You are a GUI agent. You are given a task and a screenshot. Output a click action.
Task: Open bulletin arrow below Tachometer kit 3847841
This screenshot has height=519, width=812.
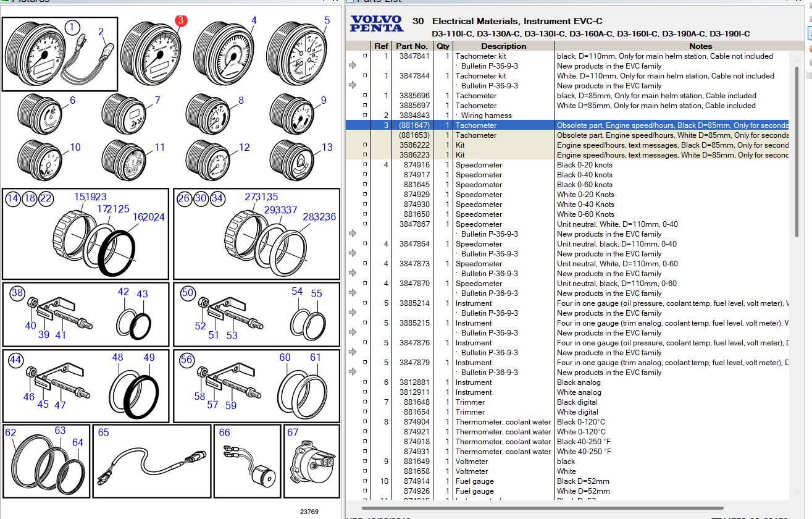click(353, 65)
